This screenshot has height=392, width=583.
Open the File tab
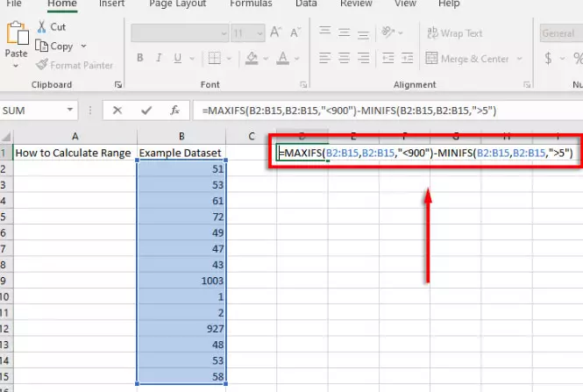[14, 4]
